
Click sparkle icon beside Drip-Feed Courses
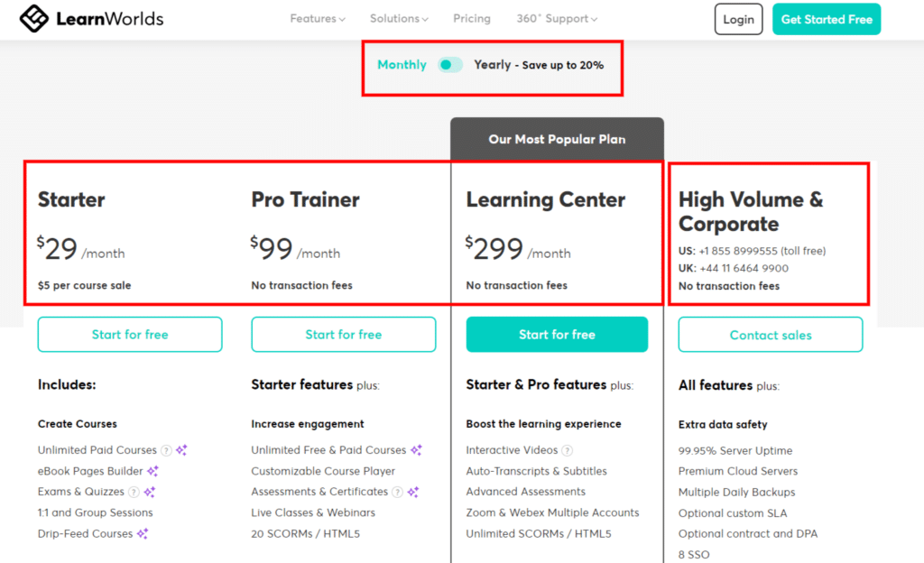(143, 533)
